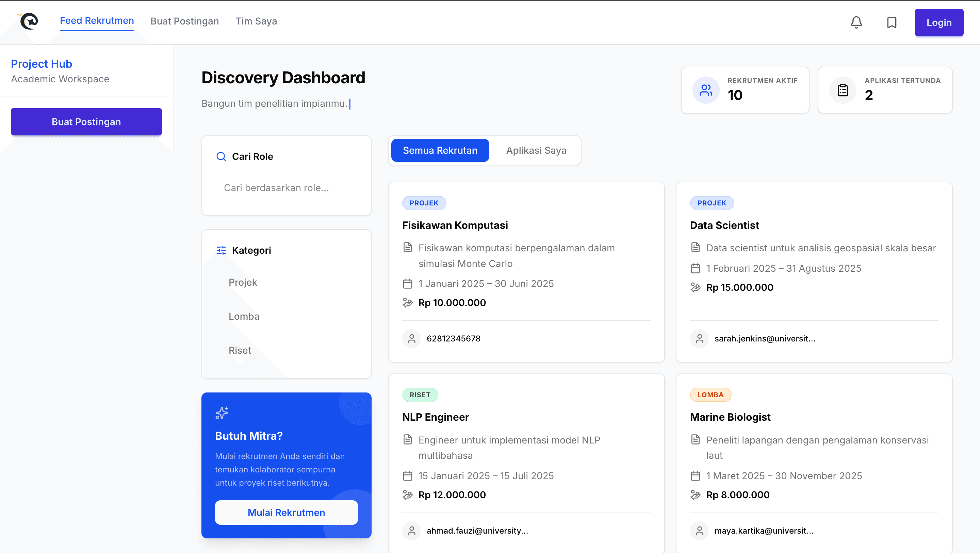
Task: Click the avatar icon beside 62812345678
Action: (x=412, y=338)
